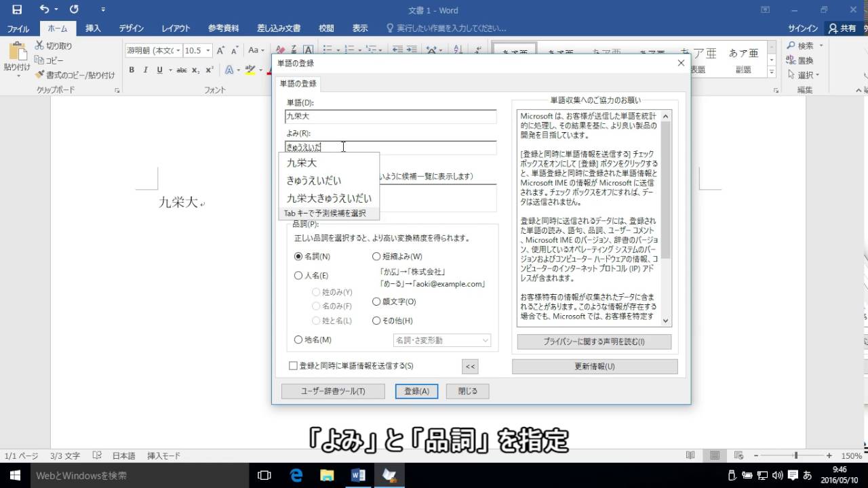Apply strikethrough (abc) formatting

pyautogui.click(x=181, y=70)
